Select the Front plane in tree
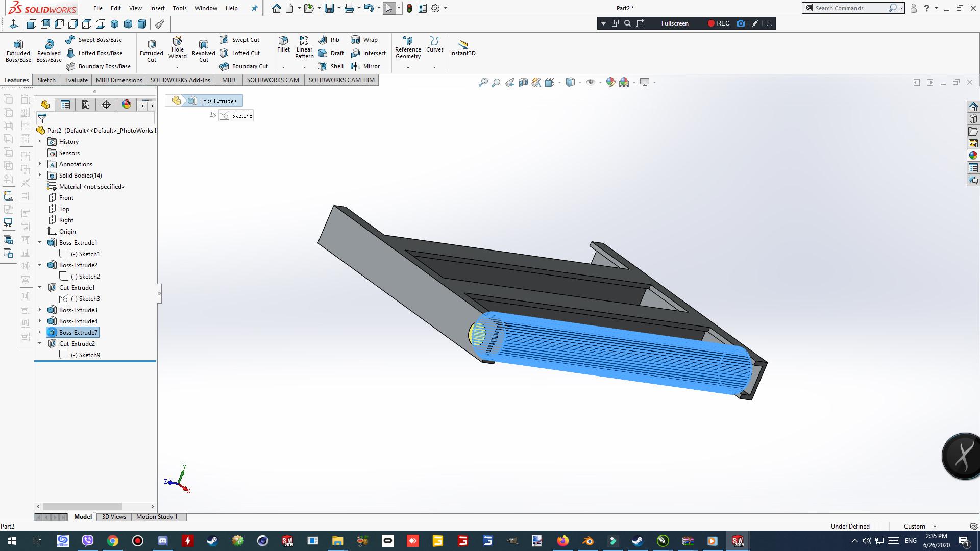Viewport: 980px width, 551px height. click(61, 198)
